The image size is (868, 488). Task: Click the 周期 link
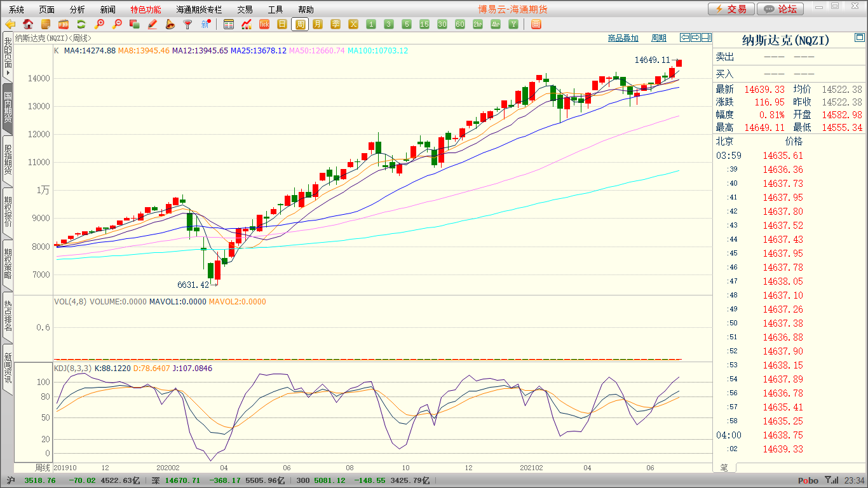point(659,38)
